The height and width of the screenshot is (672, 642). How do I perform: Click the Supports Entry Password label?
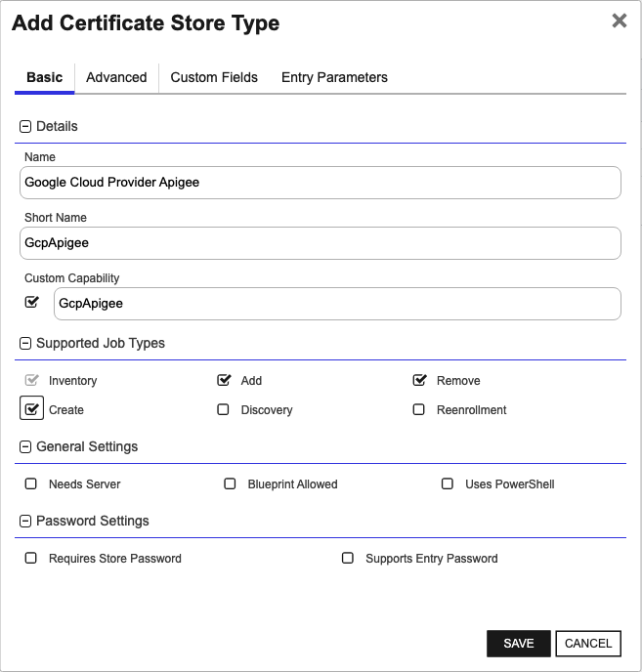pos(432,559)
